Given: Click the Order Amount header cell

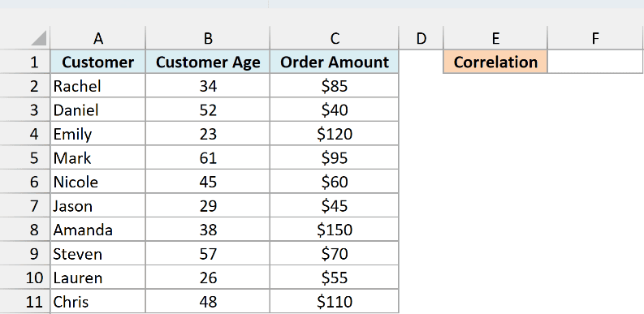Looking at the screenshot, I should click(x=335, y=62).
